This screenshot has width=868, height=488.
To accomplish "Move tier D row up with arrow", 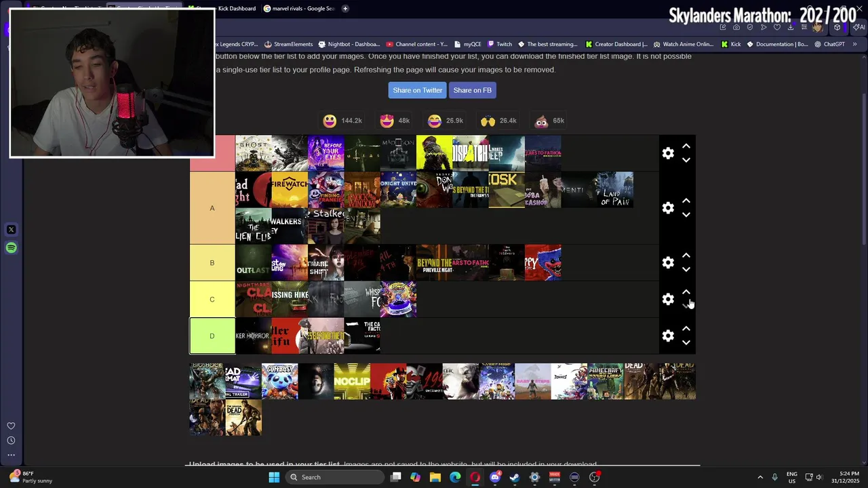I will pyautogui.click(x=686, y=329).
